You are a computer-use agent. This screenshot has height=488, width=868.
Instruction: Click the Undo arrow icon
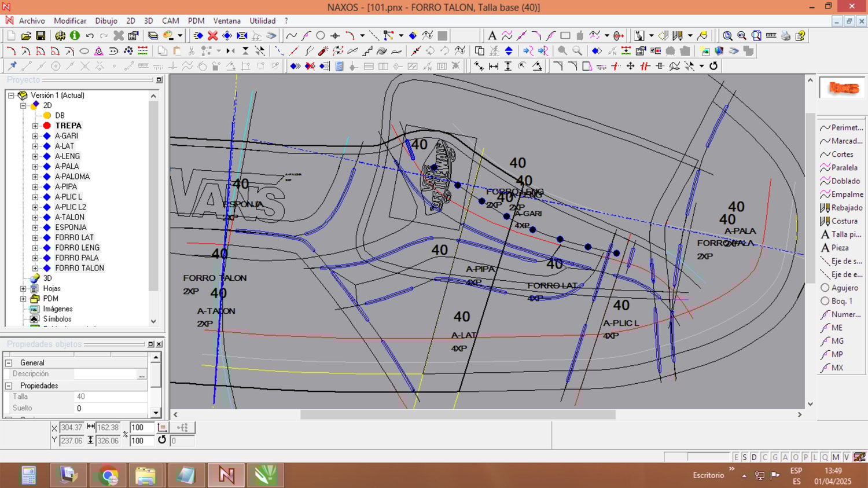pos(90,36)
